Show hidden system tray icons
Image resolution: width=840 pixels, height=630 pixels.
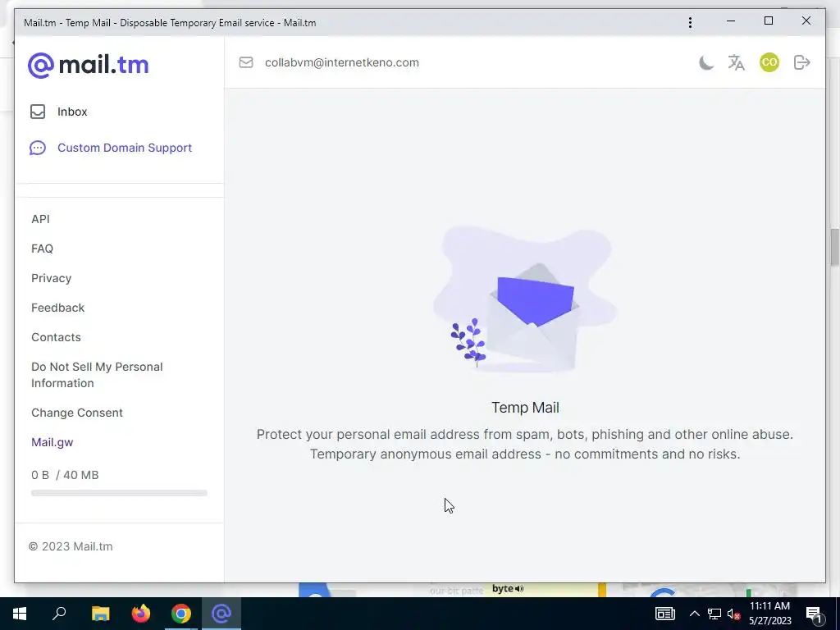click(694, 614)
